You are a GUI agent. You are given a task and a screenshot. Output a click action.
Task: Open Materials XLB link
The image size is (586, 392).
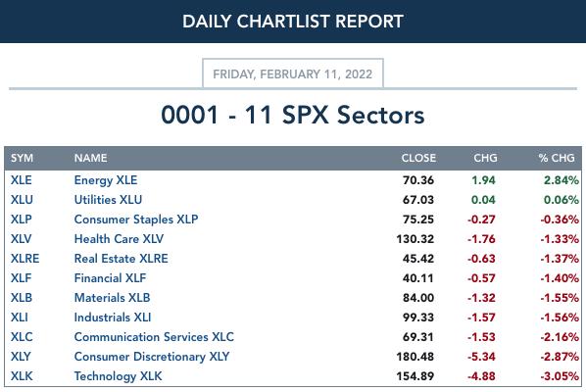[112, 298]
